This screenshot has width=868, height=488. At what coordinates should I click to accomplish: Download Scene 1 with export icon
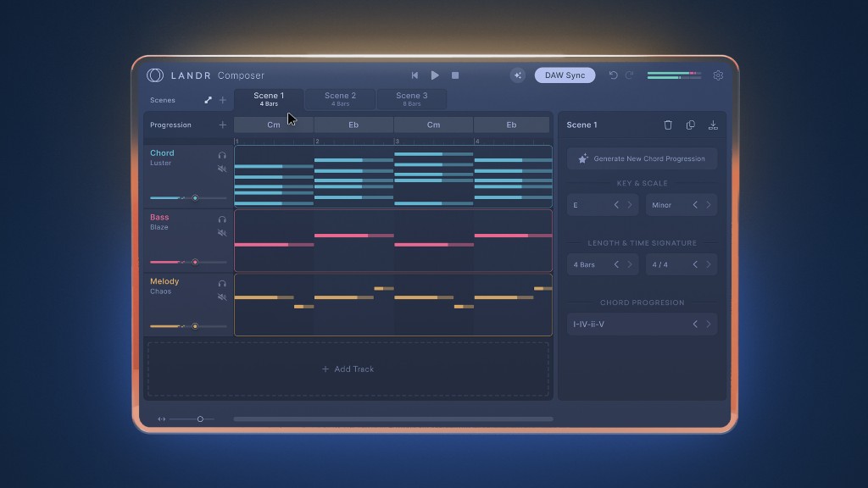[713, 125]
